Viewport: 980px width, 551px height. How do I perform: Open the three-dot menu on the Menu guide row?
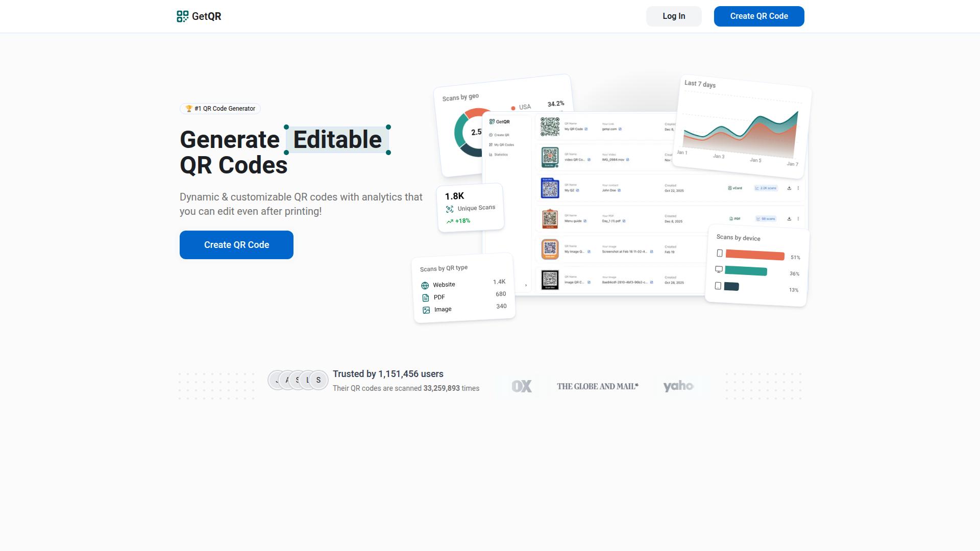coord(798,219)
